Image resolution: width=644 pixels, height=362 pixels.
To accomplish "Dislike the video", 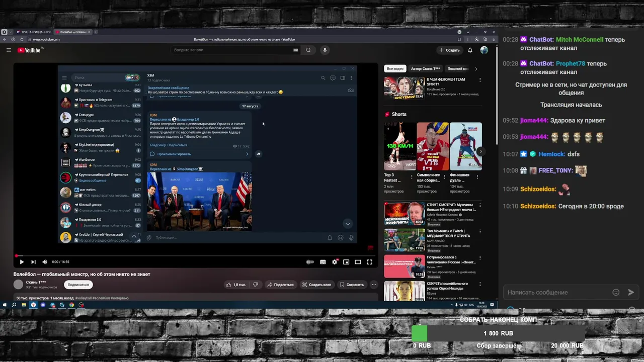I will point(256,285).
